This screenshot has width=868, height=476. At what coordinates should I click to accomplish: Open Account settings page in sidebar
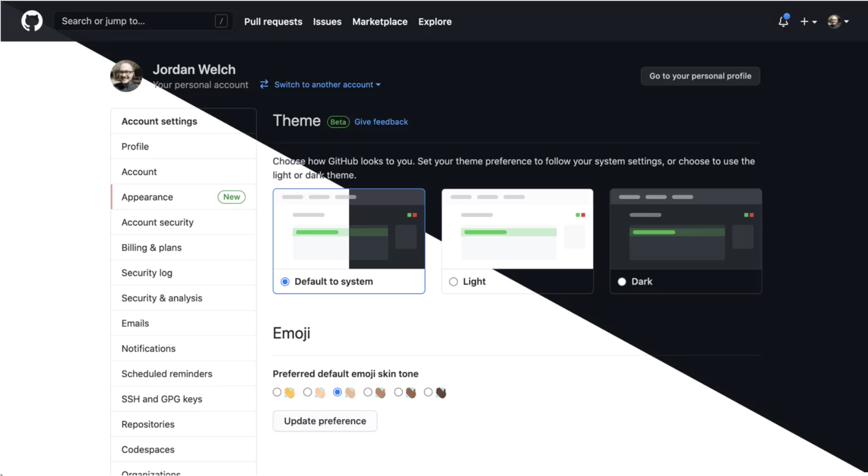(x=183, y=172)
